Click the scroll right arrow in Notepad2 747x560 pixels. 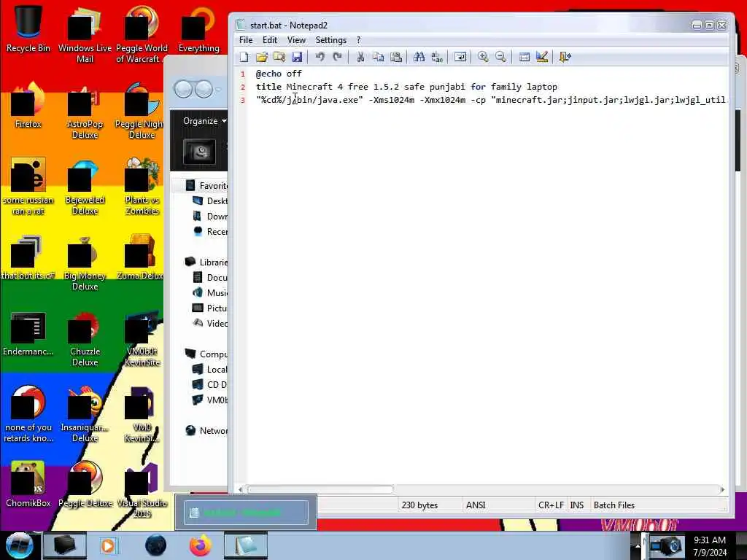(723, 489)
